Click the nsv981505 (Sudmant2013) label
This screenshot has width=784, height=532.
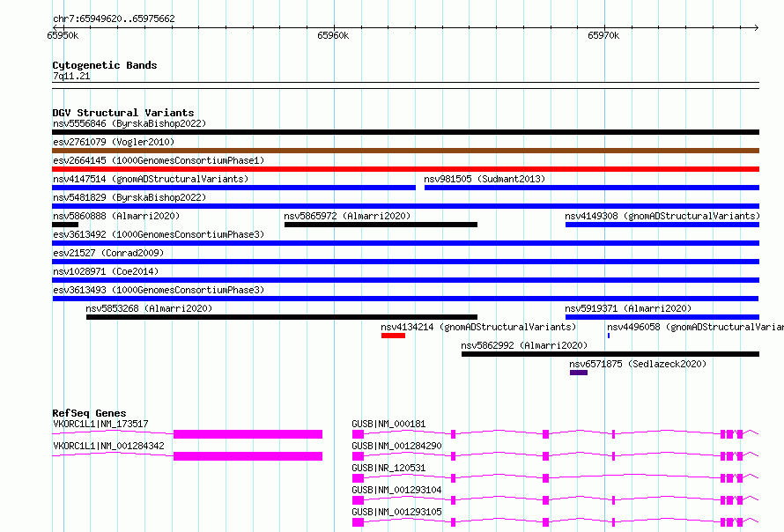click(x=484, y=179)
